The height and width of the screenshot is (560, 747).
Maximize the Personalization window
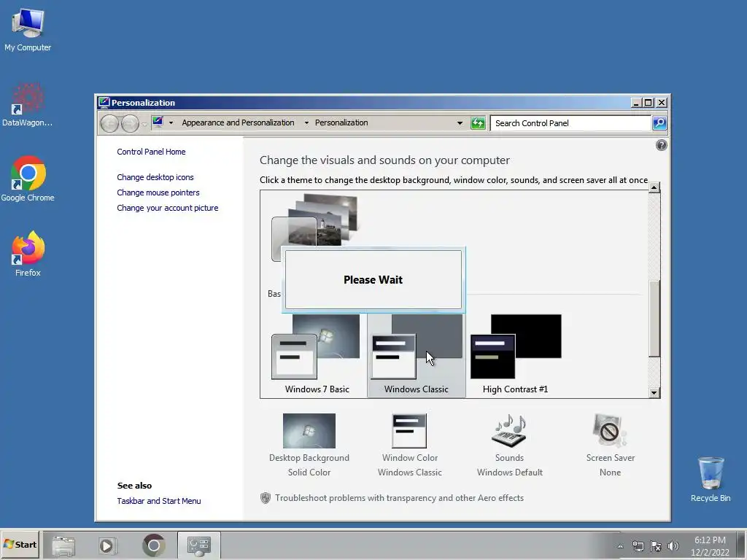point(649,102)
